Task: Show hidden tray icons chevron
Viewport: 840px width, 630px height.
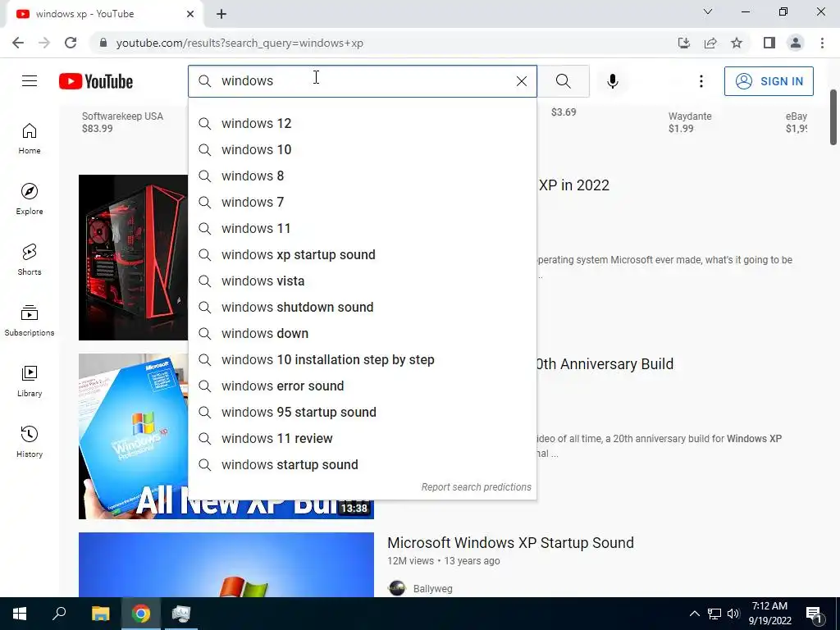Action: pos(694,614)
